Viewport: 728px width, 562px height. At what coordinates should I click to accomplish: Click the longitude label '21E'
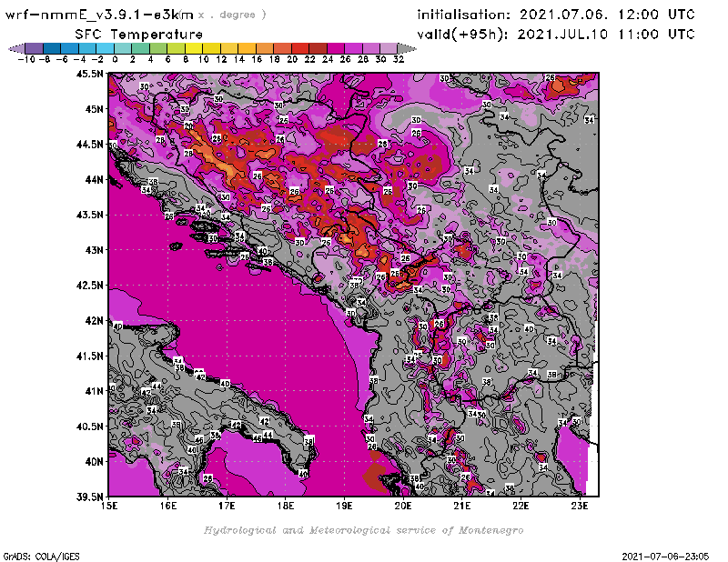point(462,506)
